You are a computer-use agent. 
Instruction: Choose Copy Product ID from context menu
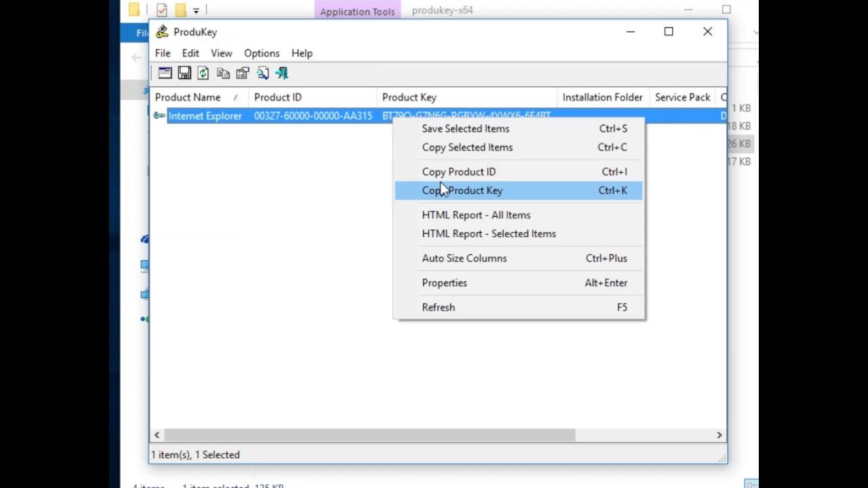(519, 171)
